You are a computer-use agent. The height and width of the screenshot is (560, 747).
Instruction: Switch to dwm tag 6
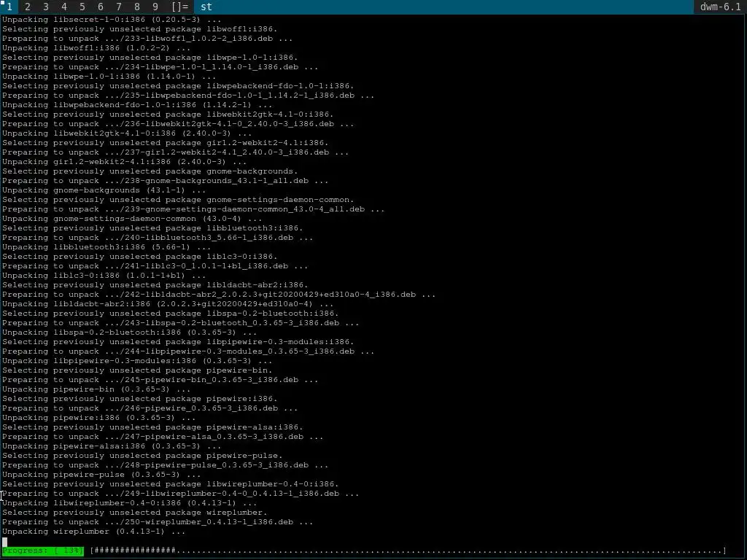[101, 7]
